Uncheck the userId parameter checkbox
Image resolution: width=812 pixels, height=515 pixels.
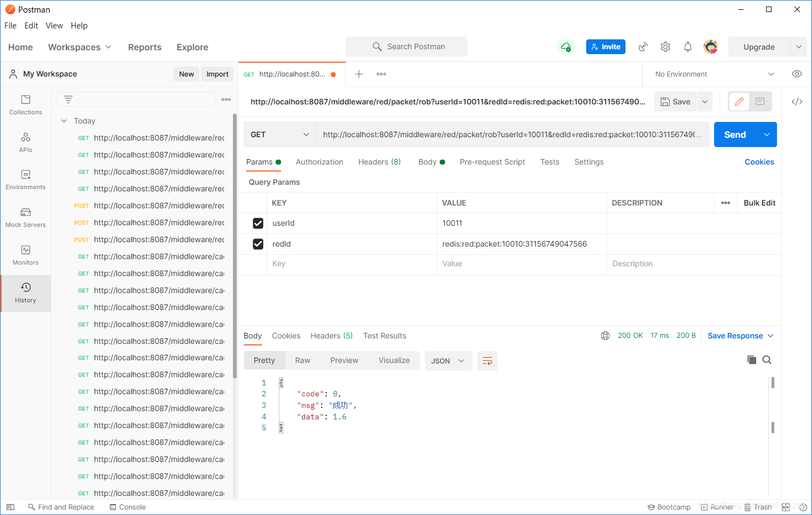[x=258, y=223]
